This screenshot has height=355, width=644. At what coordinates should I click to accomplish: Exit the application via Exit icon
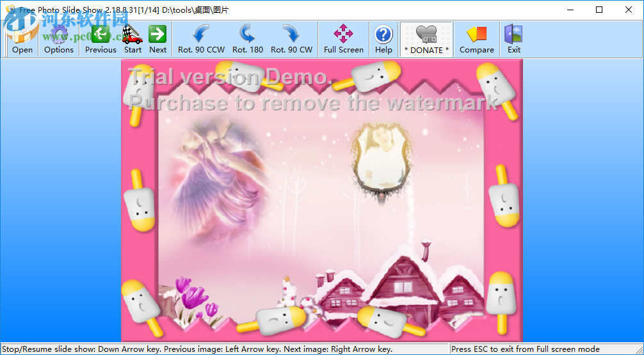pyautogui.click(x=514, y=40)
